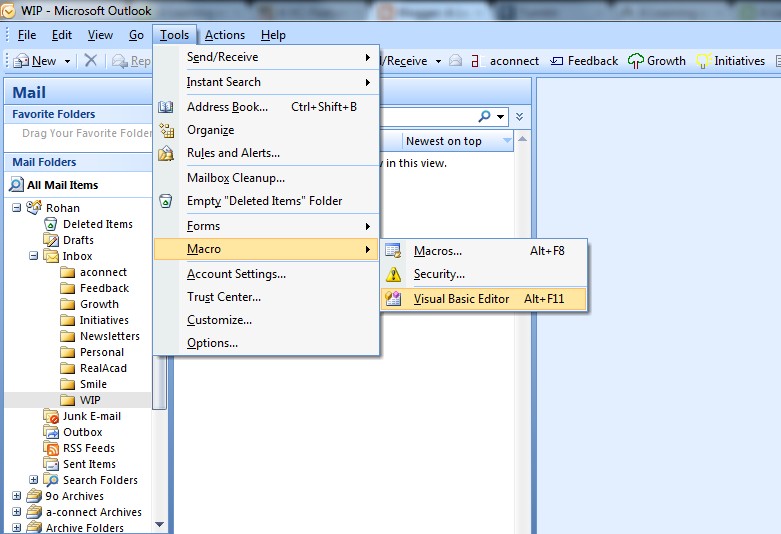Image resolution: width=781 pixels, height=534 pixels.
Task: Open the New item dropdown arrow
Action: 68,61
